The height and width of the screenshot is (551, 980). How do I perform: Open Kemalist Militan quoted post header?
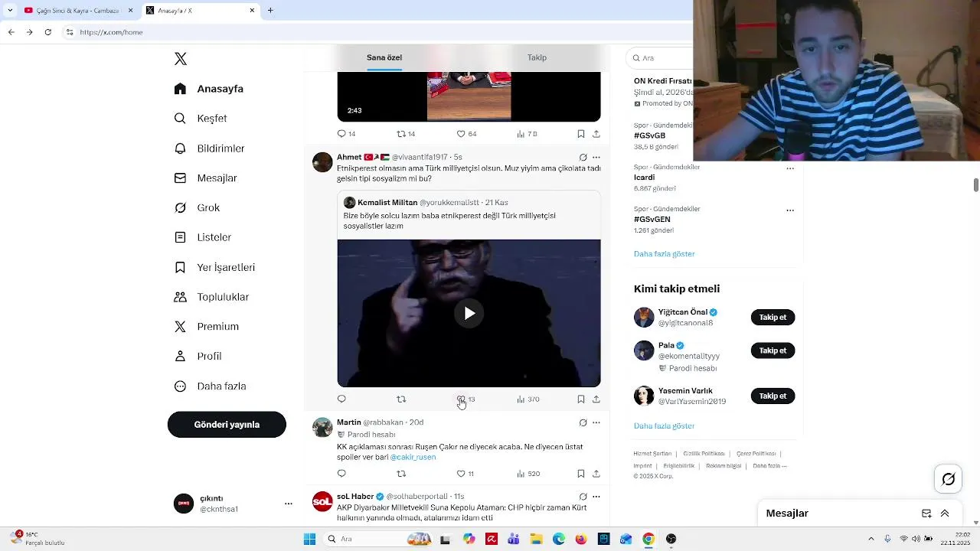(x=426, y=203)
